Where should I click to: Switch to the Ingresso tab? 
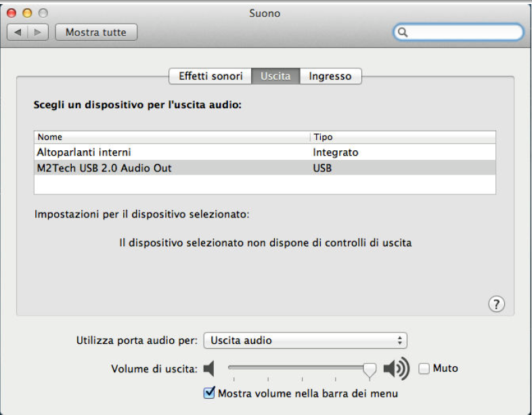[x=330, y=76]
